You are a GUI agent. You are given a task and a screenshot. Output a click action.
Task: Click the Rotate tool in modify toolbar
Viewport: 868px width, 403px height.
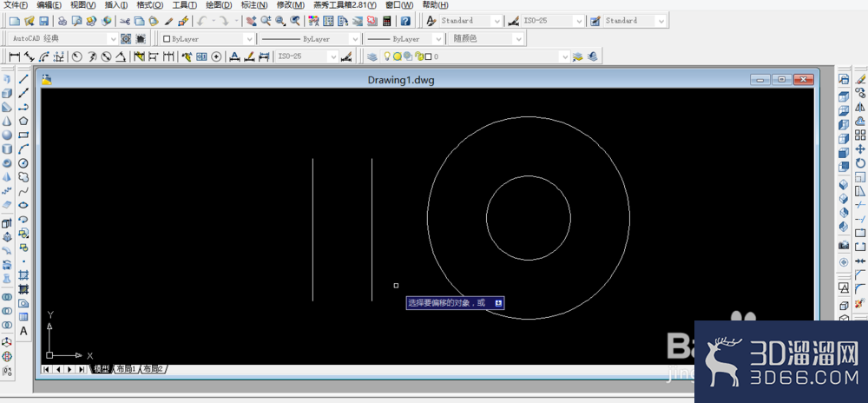[x=859, y=162]
